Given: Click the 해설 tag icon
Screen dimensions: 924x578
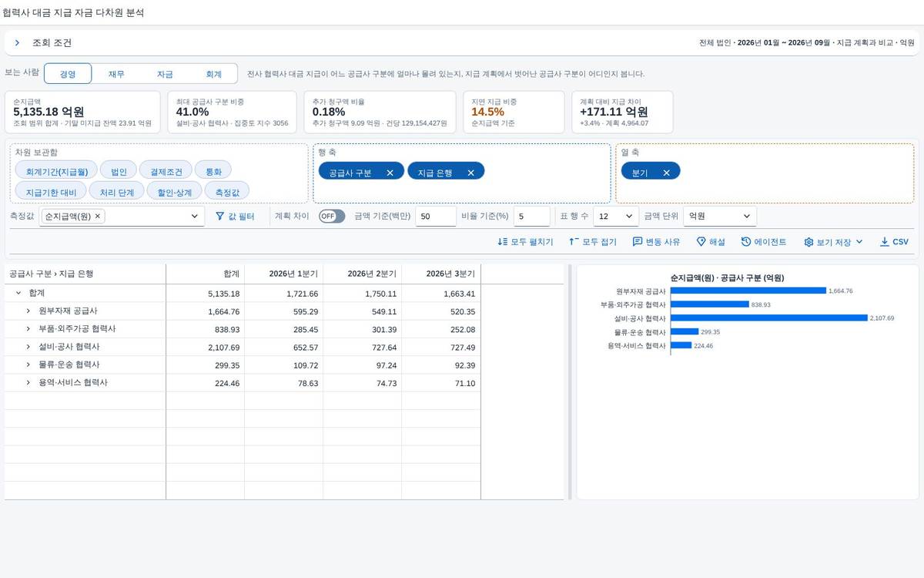Looking at the screenshot, I should point(701,242).
